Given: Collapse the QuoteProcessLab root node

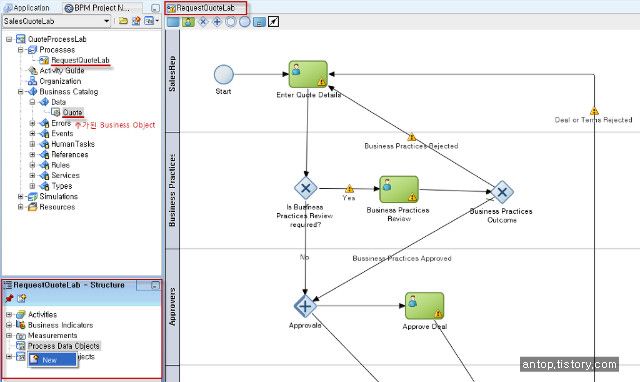Looking at the screenshot, I should pos(9,39).
